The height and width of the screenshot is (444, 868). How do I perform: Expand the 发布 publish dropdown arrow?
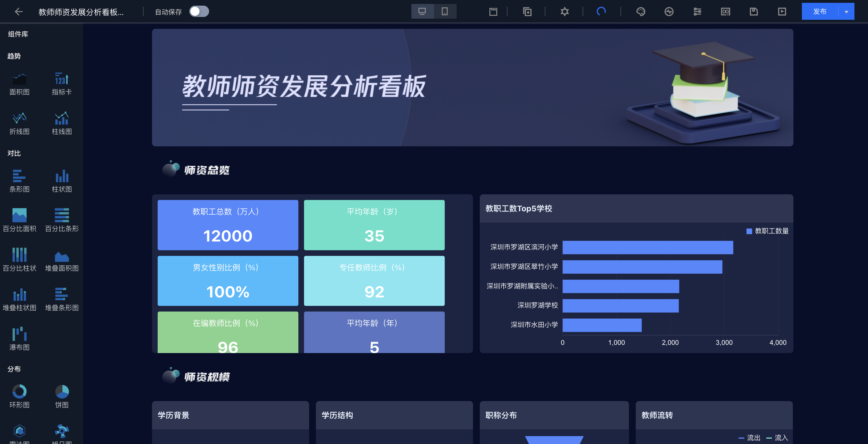[x=846, y=12]
